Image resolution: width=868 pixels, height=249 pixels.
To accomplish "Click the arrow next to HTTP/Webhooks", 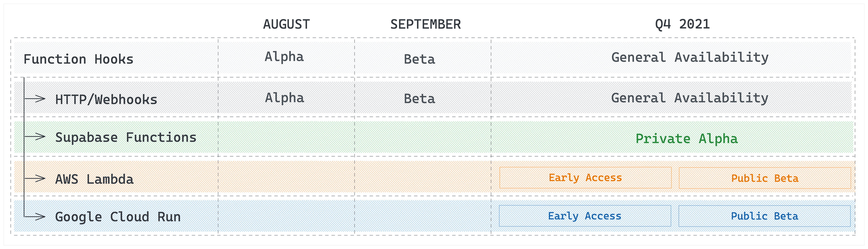I will click(36, 99).
